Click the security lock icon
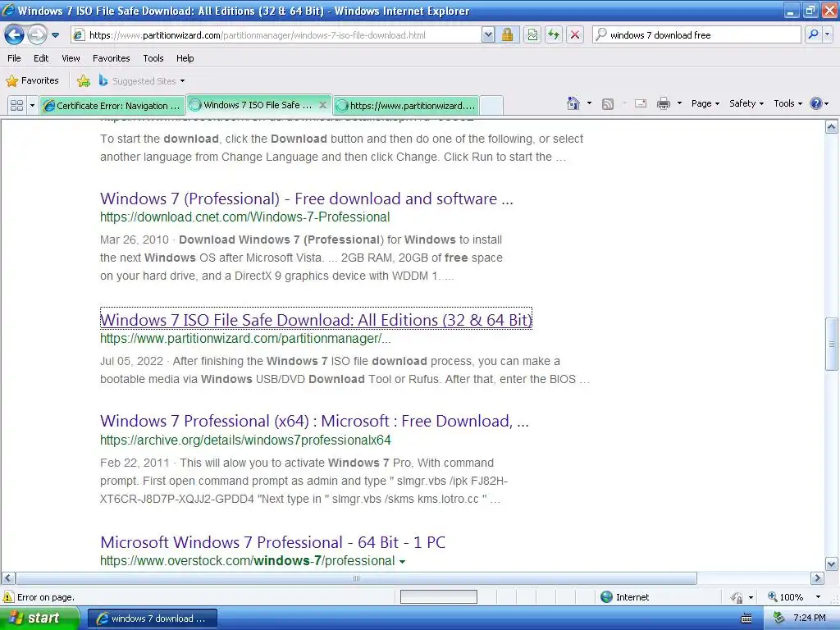Image resolution: width=840 pixels, height=630 pixels. click(507, 35)
